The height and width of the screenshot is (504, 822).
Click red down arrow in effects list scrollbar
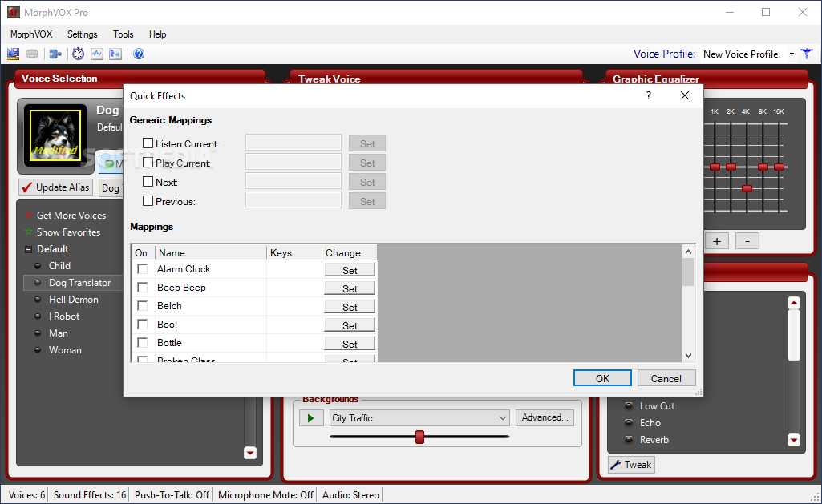coord(794,440)
